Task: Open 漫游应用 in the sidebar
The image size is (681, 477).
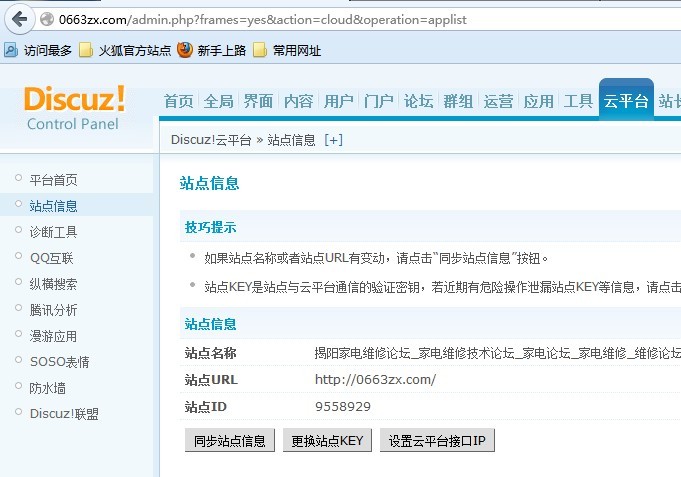Action: (x=53, y=336)
